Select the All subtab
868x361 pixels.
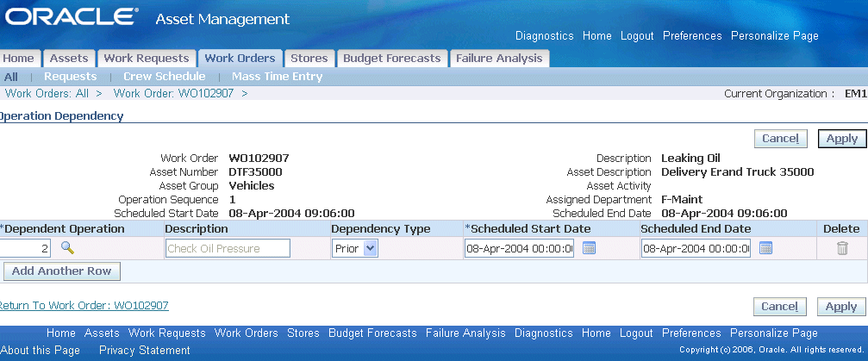[x=11, y=77]
